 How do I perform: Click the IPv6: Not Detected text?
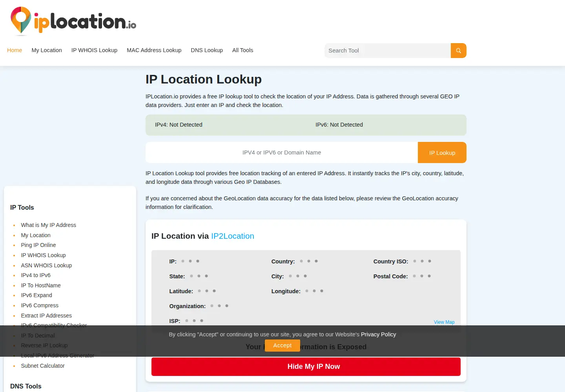click(339, 125)
